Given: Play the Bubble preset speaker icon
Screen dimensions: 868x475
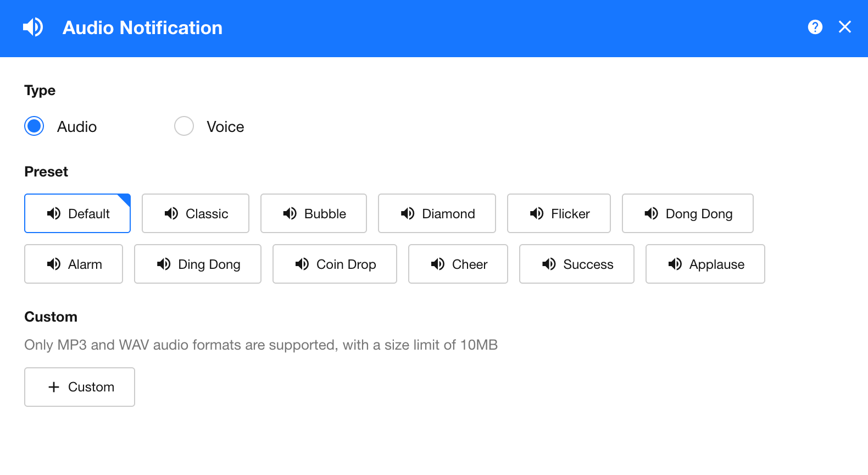Looking at the screenshot, I should point(290,213).
